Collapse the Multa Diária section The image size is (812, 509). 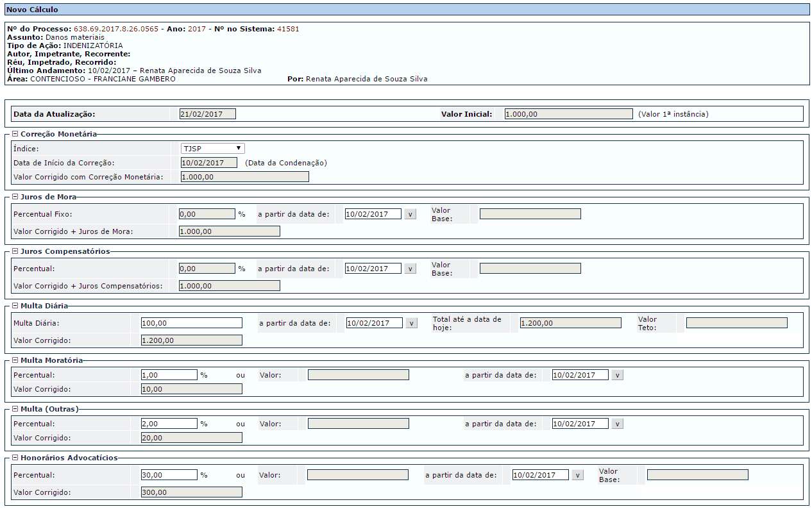pyautogui.click(x=15, y=306)
